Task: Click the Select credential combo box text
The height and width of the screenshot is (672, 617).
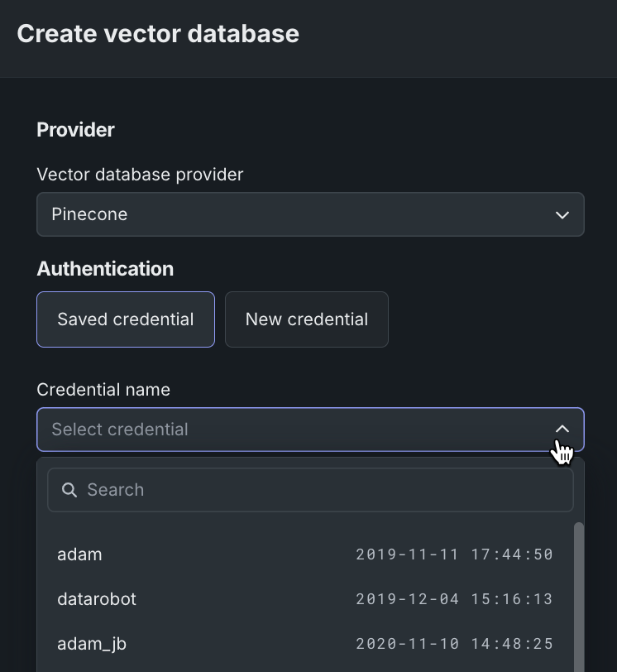Action: coord(120,430)
